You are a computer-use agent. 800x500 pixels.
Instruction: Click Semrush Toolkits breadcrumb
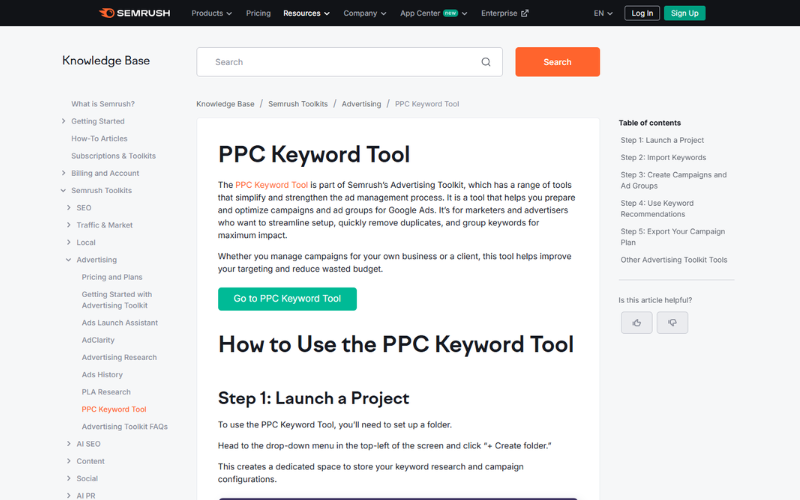coord(298,104)
